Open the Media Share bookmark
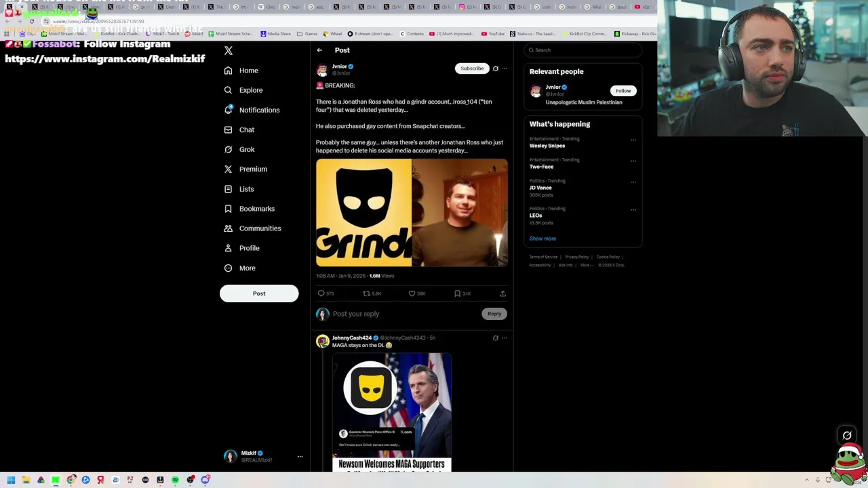 point(275,34)
